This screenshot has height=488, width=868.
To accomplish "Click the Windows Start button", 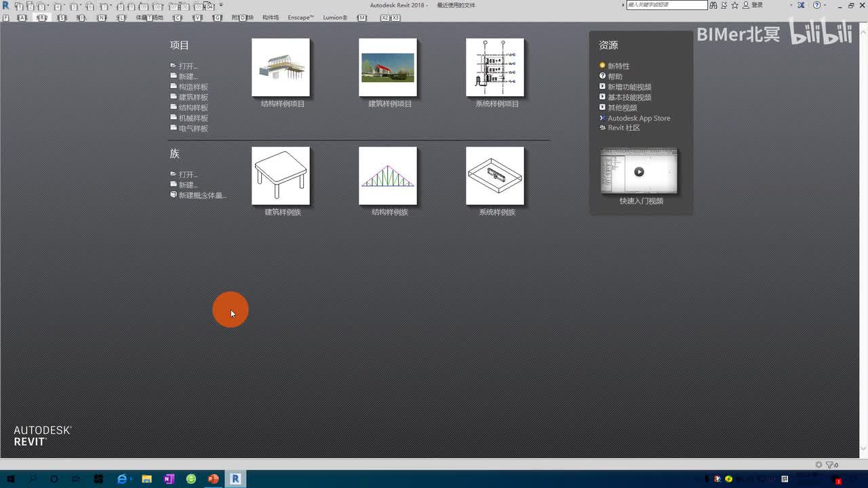I will 11,479.
